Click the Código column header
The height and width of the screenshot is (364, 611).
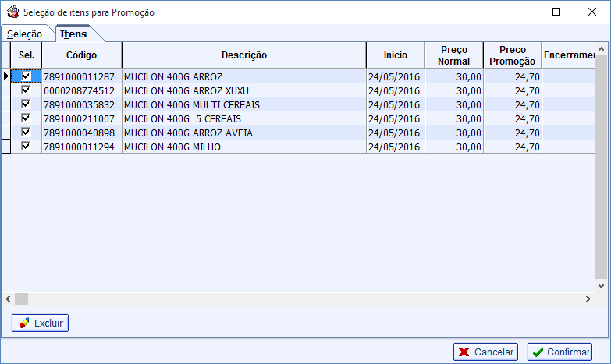click(x=81, y=55)
